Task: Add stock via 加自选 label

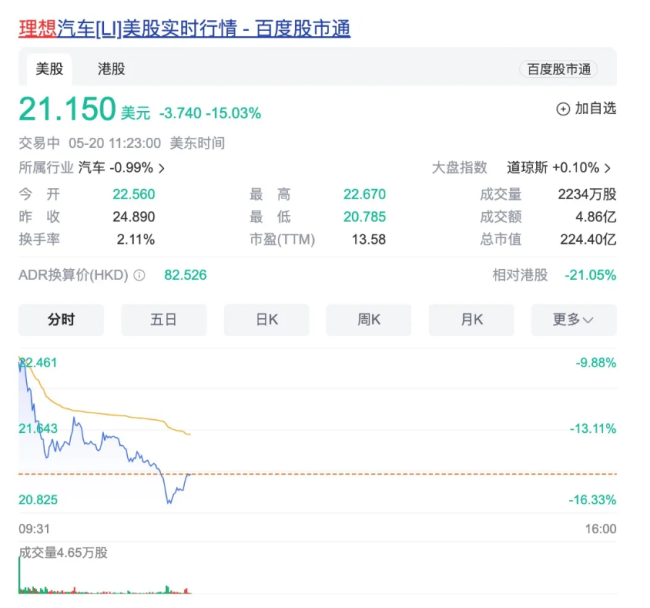Action: pyautogui.click(x=595, y=109)
